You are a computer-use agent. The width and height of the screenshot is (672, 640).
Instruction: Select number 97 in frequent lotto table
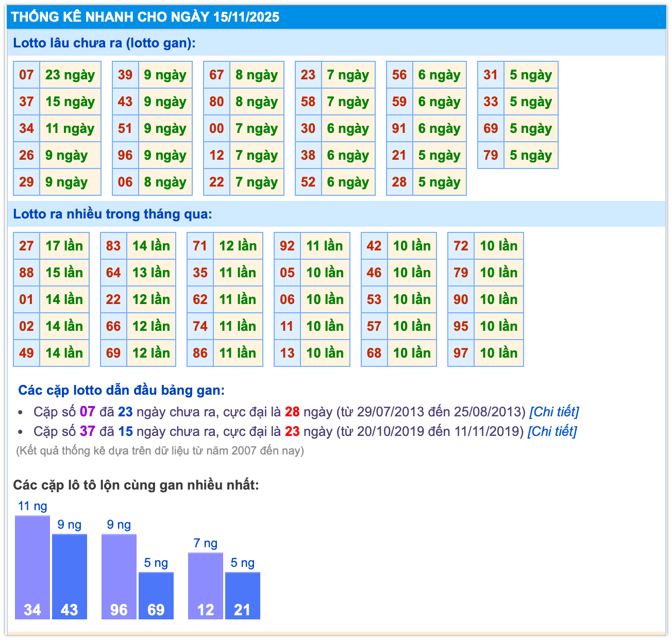(461, 353)
